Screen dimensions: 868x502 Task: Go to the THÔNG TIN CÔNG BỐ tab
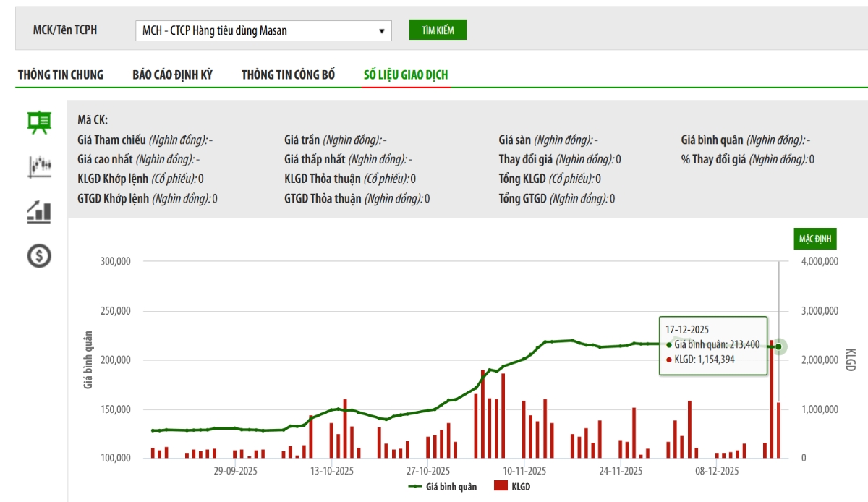click(x=288, y=75)
